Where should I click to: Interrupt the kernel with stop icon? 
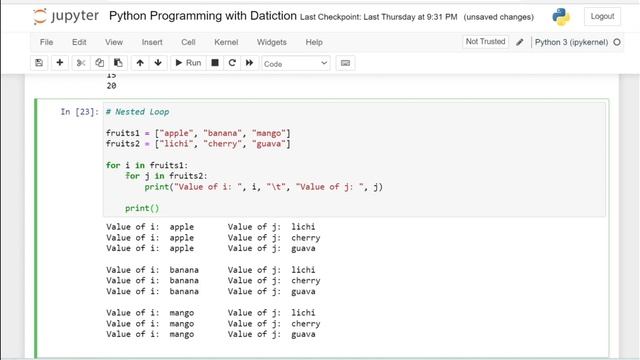coord(215,63)
